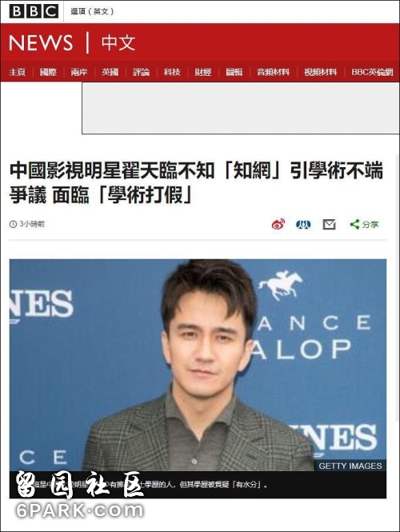Screen dimensions: 400x532
Task: Click the clock icon beside 3小時前
Action: point(13,224)
